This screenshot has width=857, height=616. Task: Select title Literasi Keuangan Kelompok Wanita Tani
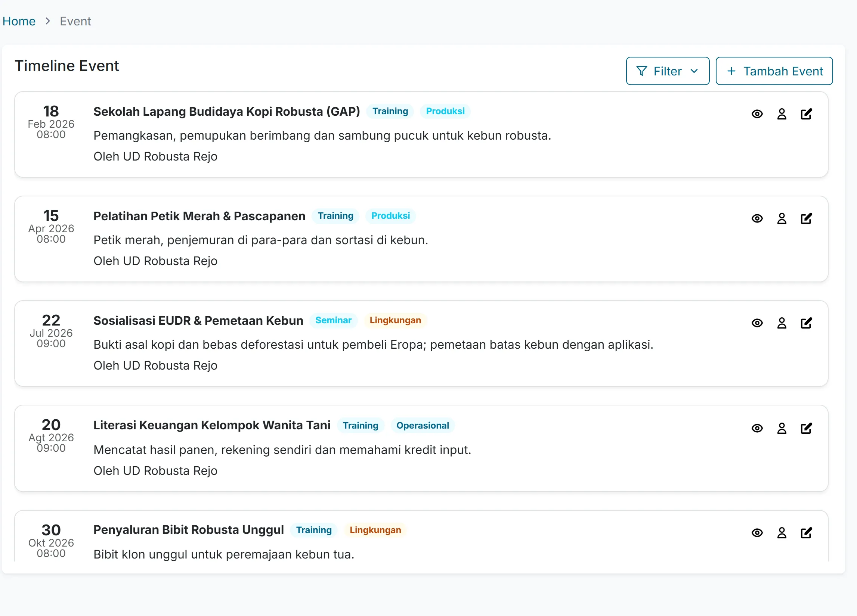tap(211, 425)
